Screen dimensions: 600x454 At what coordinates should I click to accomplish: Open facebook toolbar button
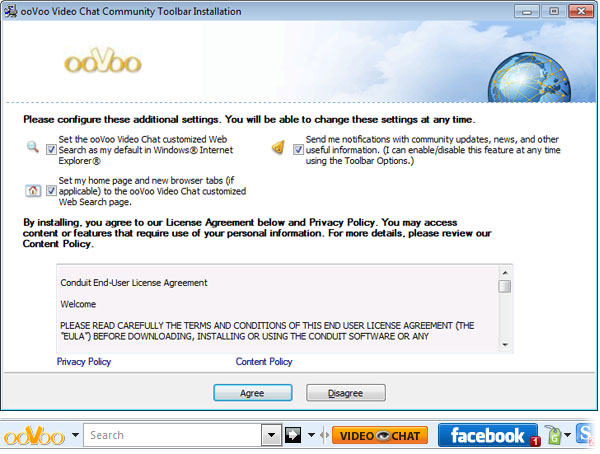(489, 436)
